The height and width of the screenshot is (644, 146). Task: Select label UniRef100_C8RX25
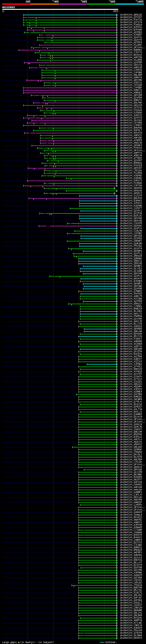tap(131, 608)
